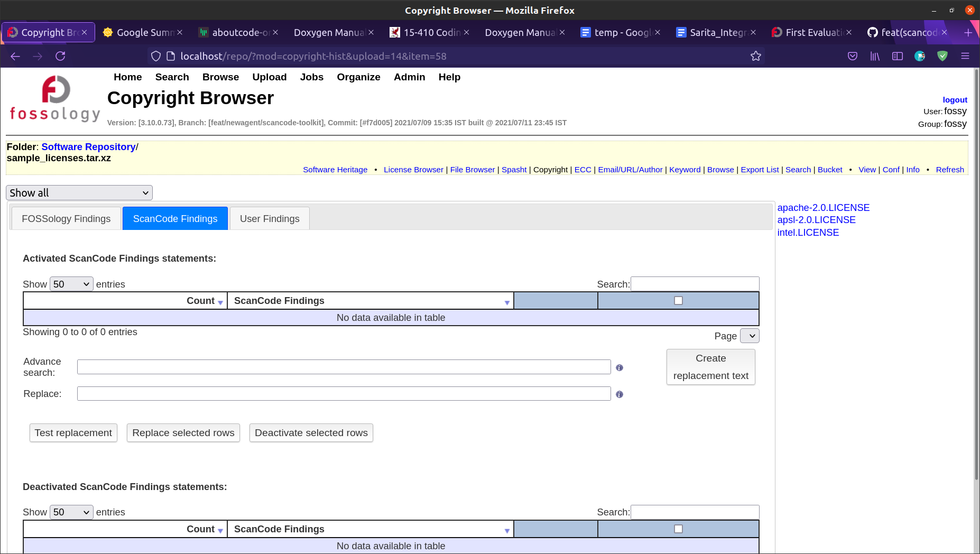Open Firefox library icon
The height and width of the screenshot is (554, 980).
[875, 56]
